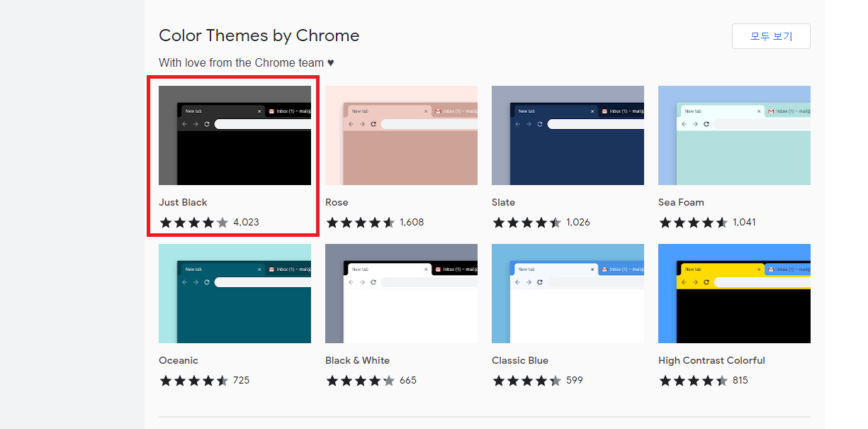Click the Sea Foam star rating

point(694,222)
